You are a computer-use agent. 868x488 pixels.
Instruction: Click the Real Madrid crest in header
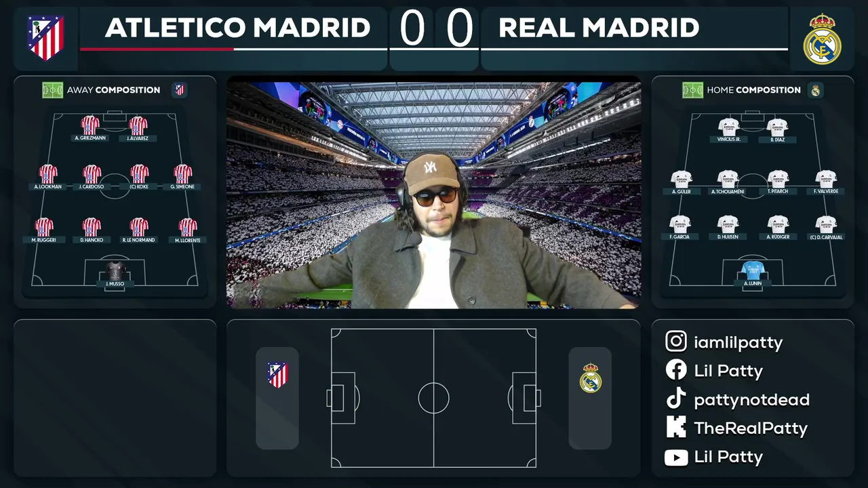point(822,39)
